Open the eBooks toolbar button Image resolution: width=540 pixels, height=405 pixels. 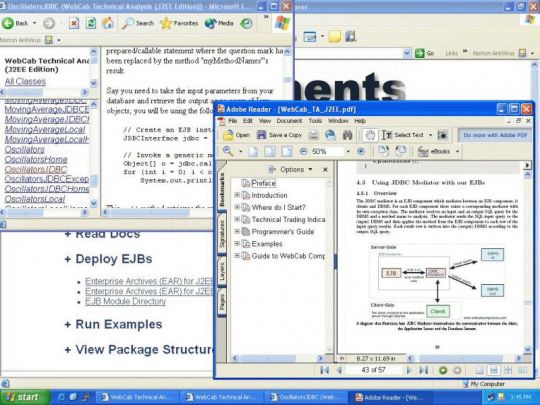(434, 152)
